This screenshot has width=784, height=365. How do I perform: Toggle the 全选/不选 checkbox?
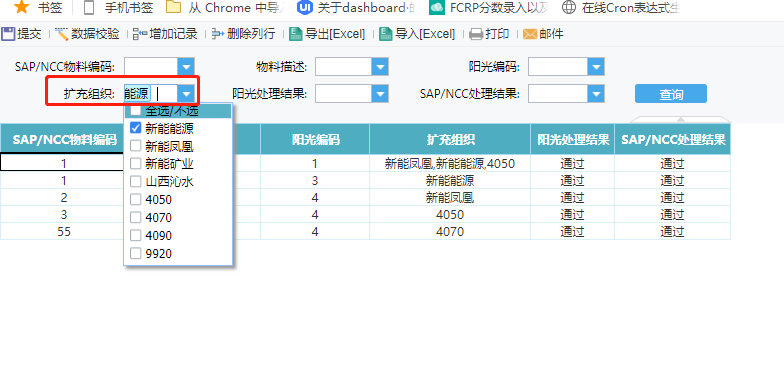135,110
